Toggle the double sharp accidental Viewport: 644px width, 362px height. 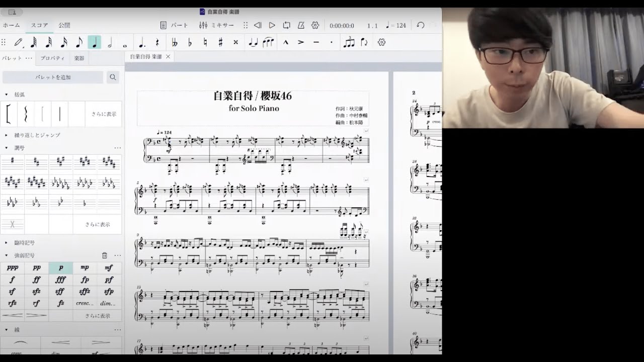235,42
